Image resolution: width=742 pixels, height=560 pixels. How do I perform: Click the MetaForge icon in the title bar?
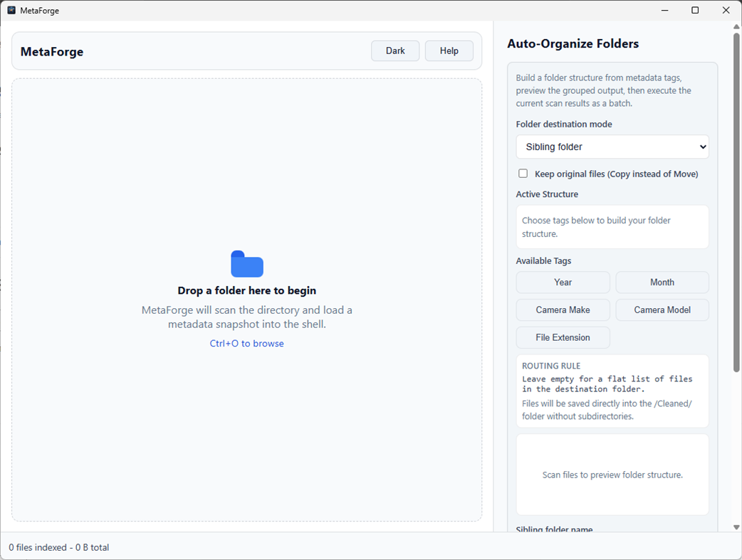[x=10, y=10]
